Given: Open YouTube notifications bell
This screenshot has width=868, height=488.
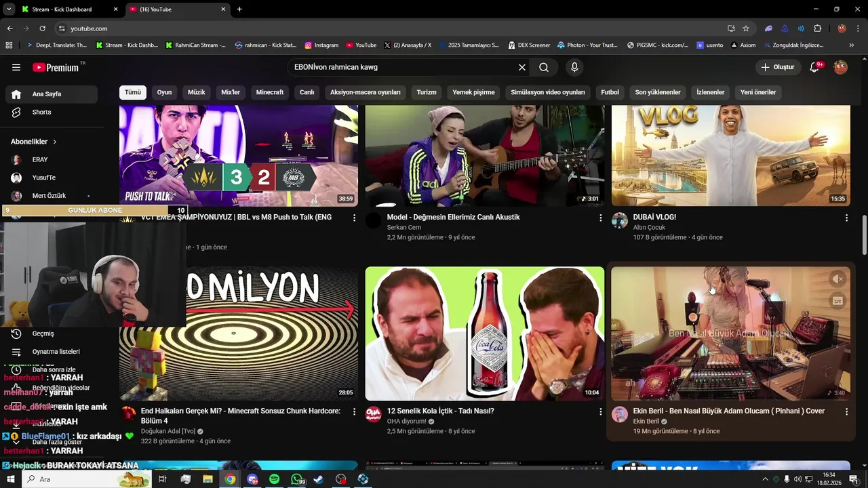Looking at the screenshot, I should coord(815,67).
